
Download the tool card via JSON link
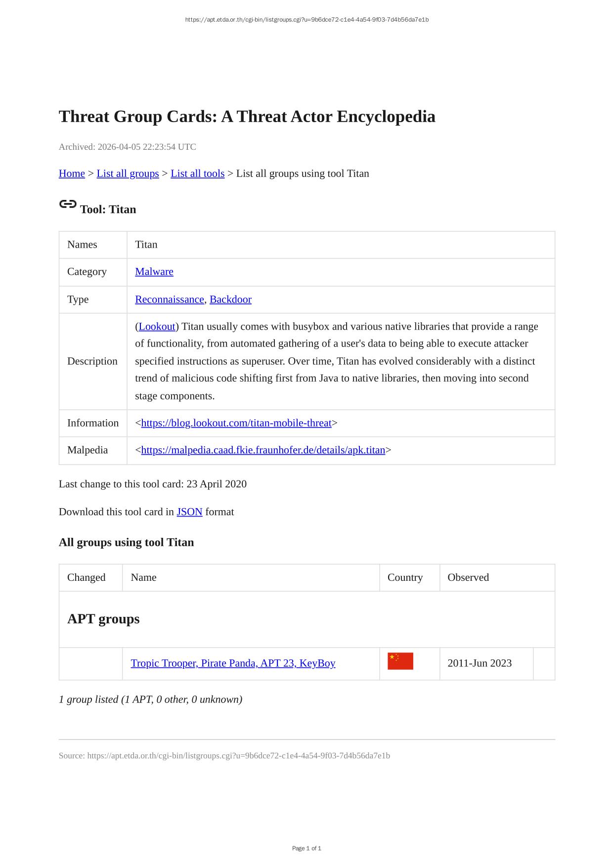point(189,512)
